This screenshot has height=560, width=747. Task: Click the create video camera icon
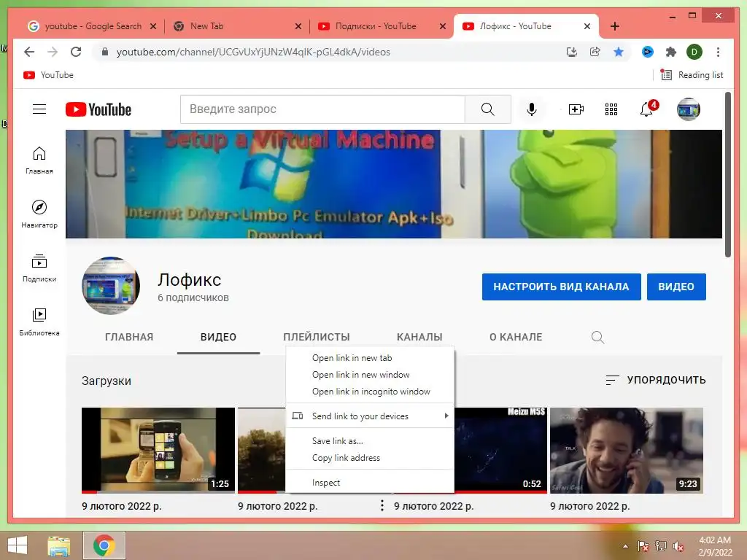click(576, 109)
